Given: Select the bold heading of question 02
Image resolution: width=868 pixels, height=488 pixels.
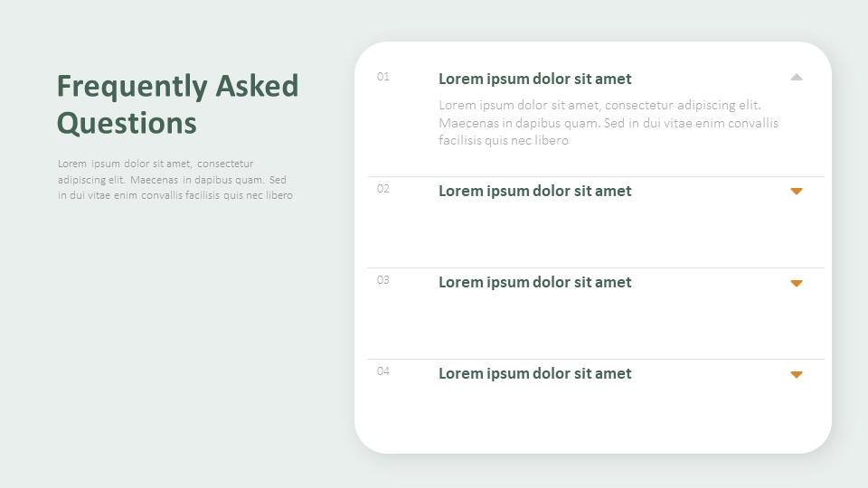Looking at the screenshot, I should pos(534,191).
